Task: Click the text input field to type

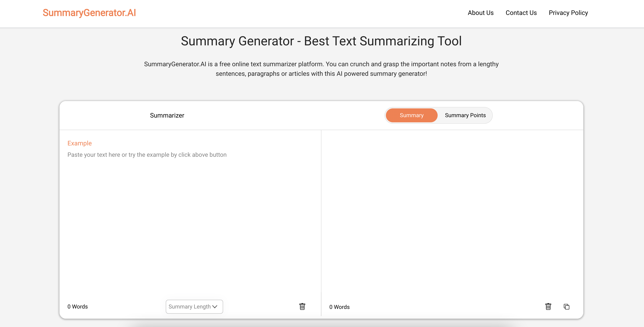Action: click(x=190, y=221)
